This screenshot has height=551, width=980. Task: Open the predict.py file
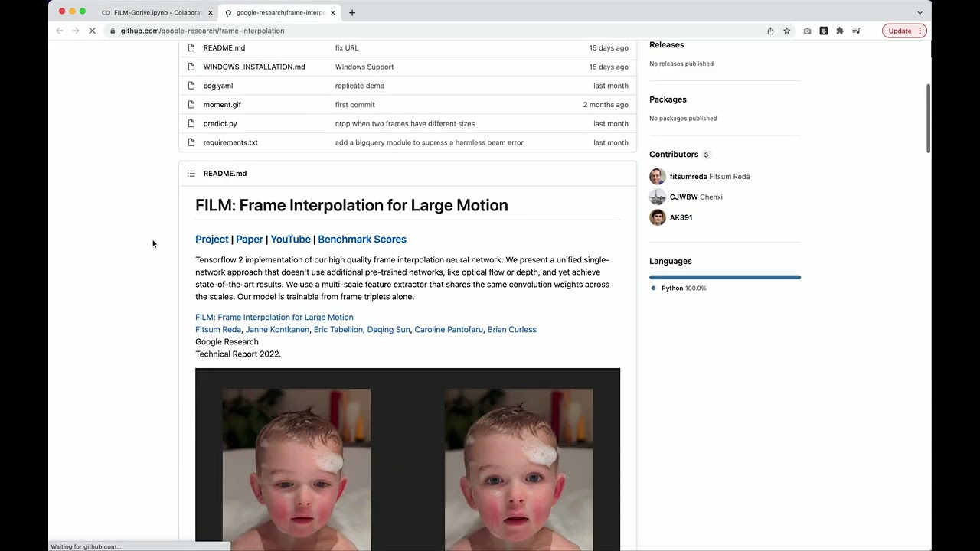coord(220,123)
